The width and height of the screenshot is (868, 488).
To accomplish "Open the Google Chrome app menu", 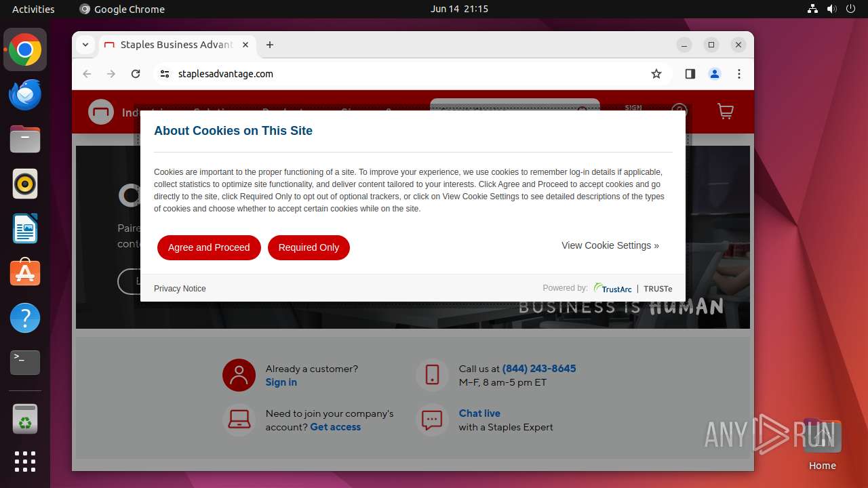I will click(x=122, y=9).
